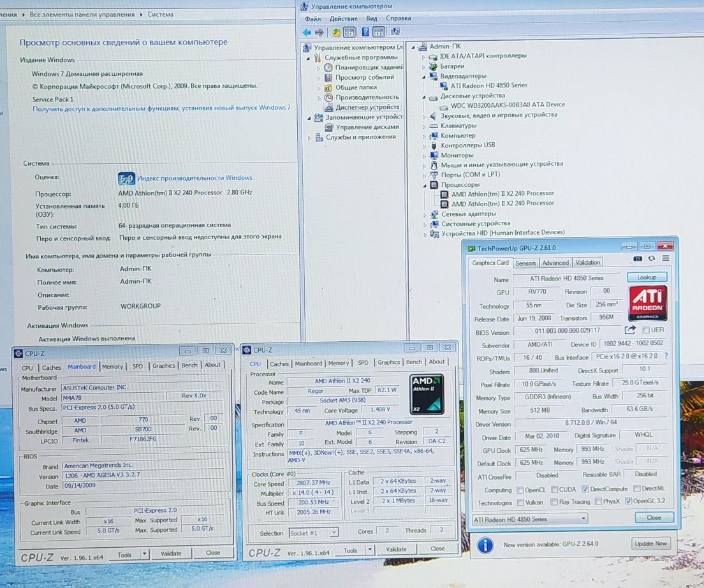Viewport: 704px width, 588px height.
Task: Expand the Сетевые адаптеры device category
Action: [x=425, y=214]
